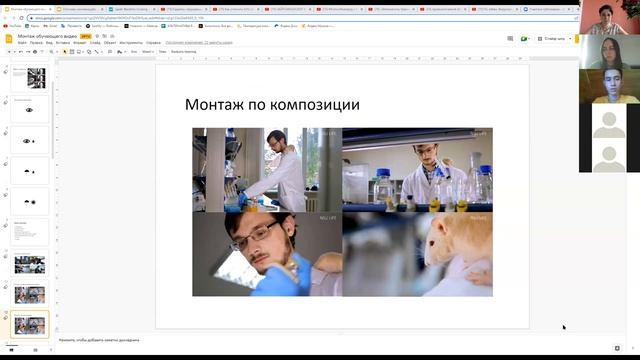
Task: Open the Google Slides home icon
Action: coord(9,39)
